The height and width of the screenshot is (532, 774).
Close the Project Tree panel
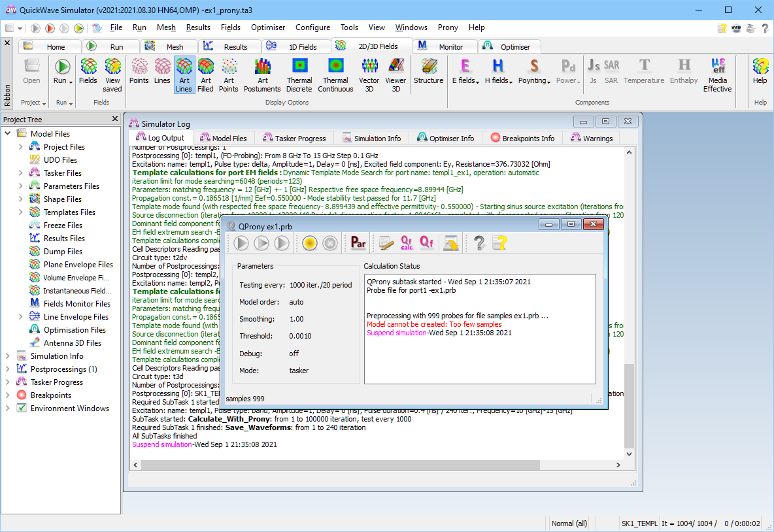pos(115,119)
